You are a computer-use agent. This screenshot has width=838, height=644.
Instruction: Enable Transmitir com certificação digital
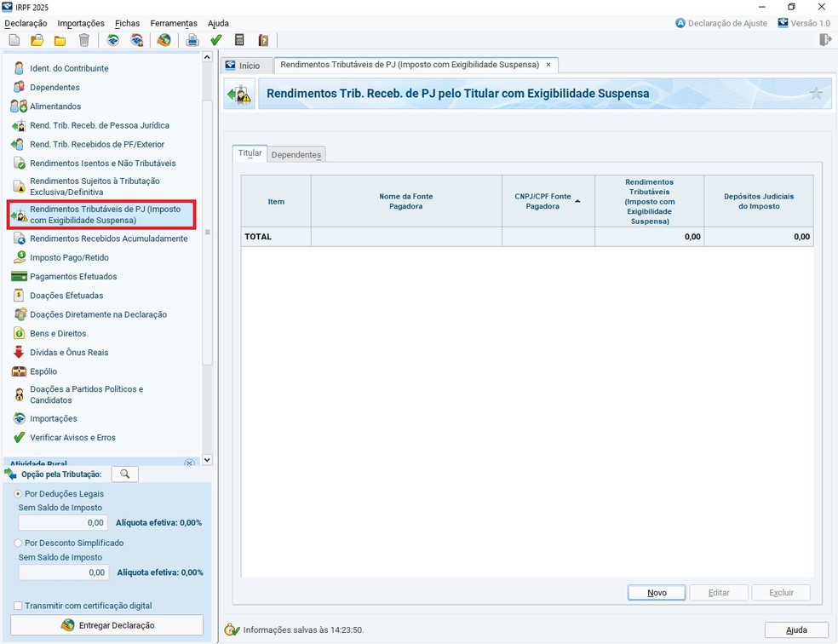19,606
